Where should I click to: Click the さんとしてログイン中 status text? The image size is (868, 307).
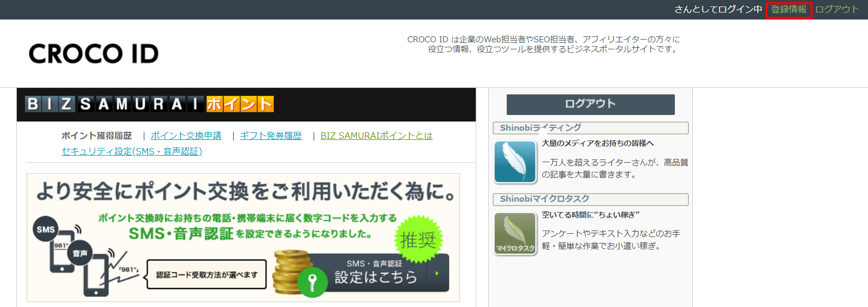coord(718,10)
